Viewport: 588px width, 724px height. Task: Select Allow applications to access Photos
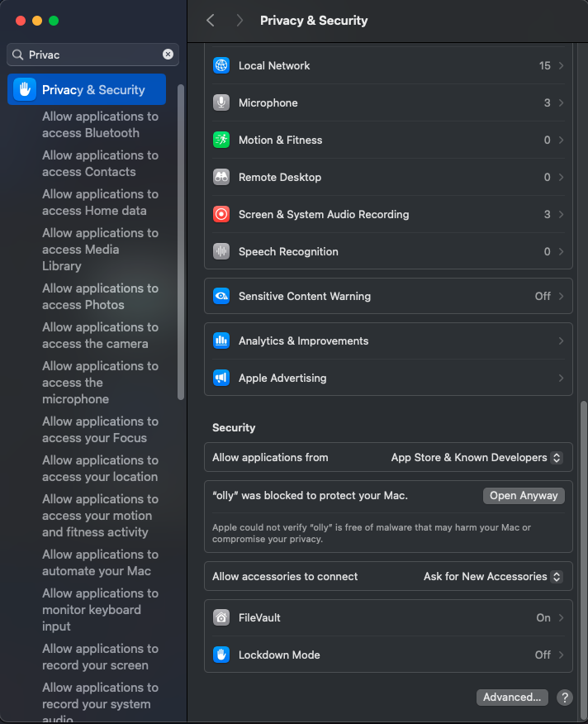coord(100,297)
